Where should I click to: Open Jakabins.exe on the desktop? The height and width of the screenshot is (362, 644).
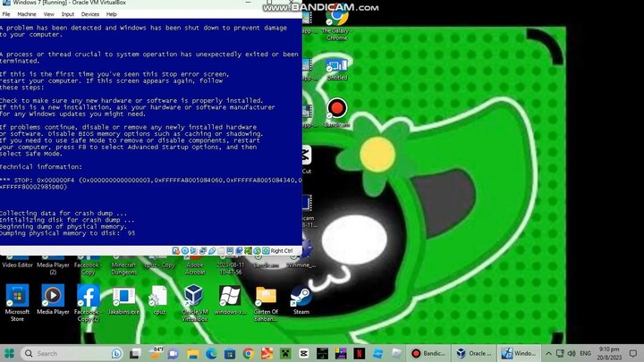(x=123, y=299)
